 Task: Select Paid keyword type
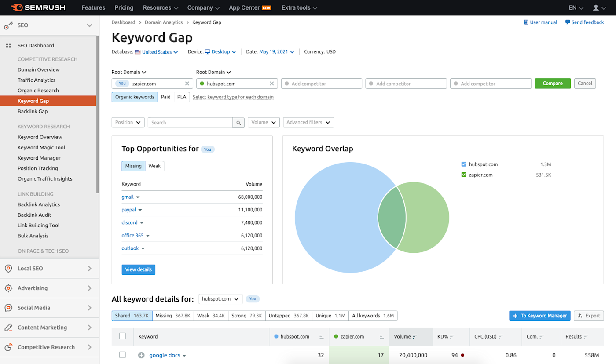166,97
